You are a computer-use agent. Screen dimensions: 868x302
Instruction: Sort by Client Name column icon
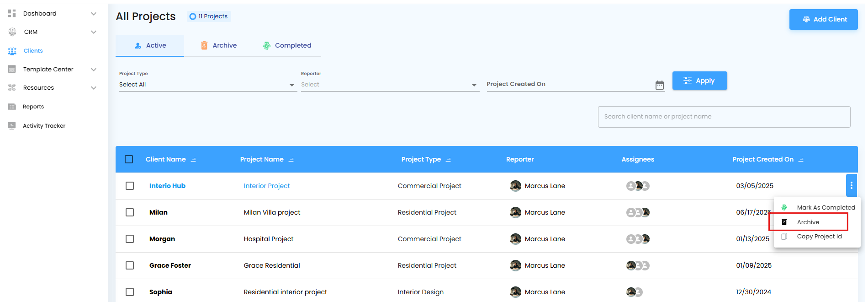(x=193, y=160)
